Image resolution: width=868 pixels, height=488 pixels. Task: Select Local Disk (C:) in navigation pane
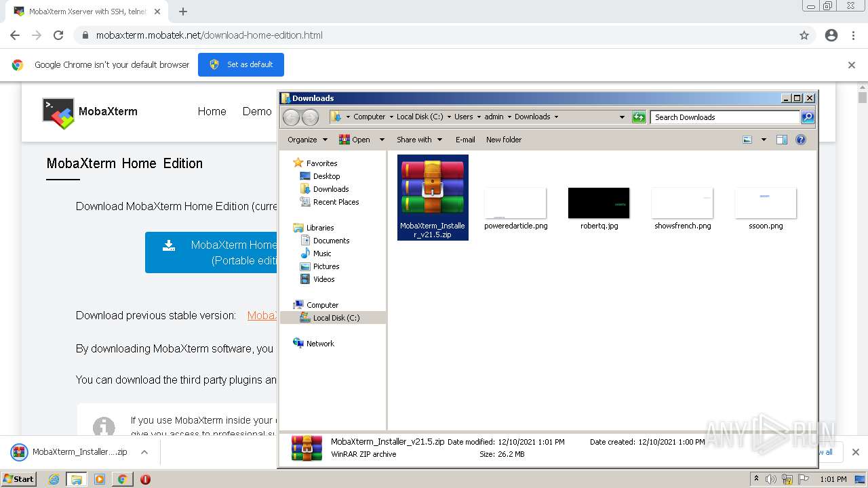(x=333, y=318)
